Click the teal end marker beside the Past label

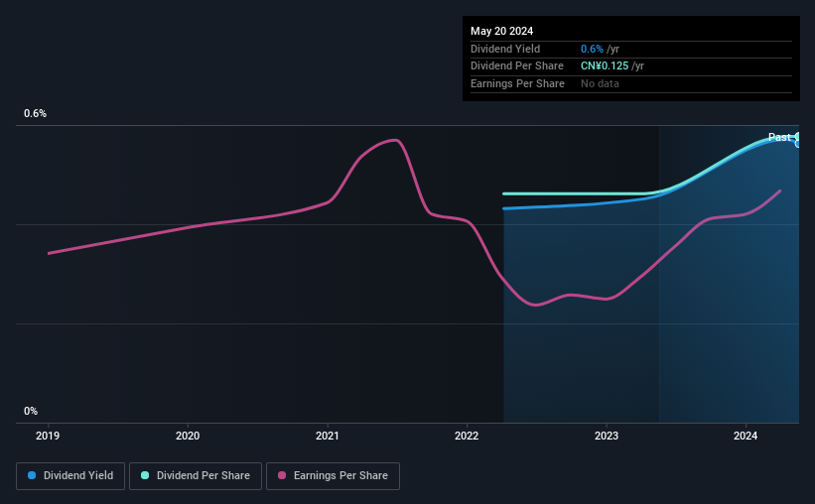point(797,136)
